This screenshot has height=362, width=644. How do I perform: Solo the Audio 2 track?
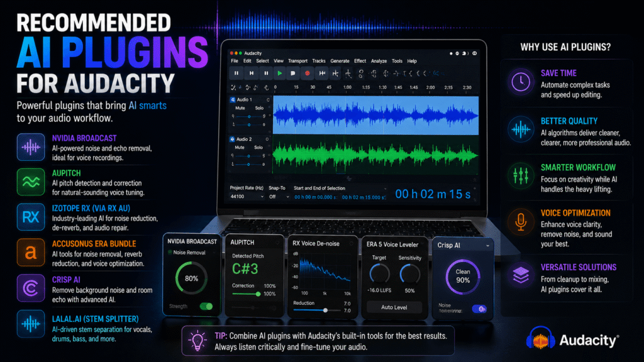coord(258,147)
